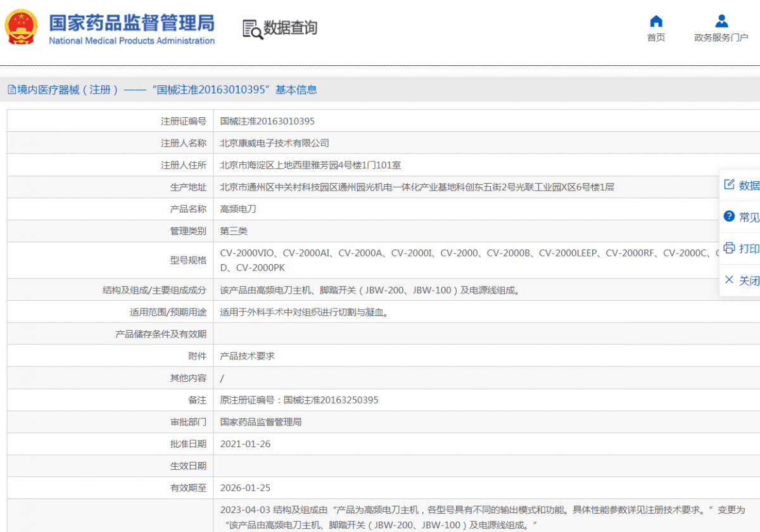Click the X icon in side panel
The height and width of the screenshot is (532, 760).
[729, 280]
